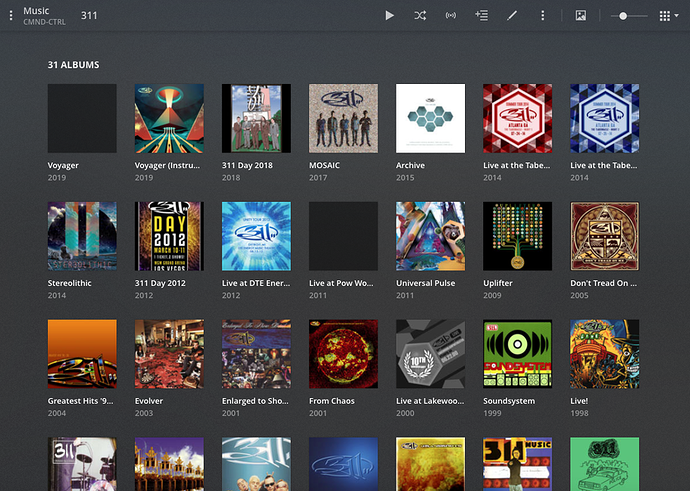Open the sidebar menu beside Music title

point(11,16)
